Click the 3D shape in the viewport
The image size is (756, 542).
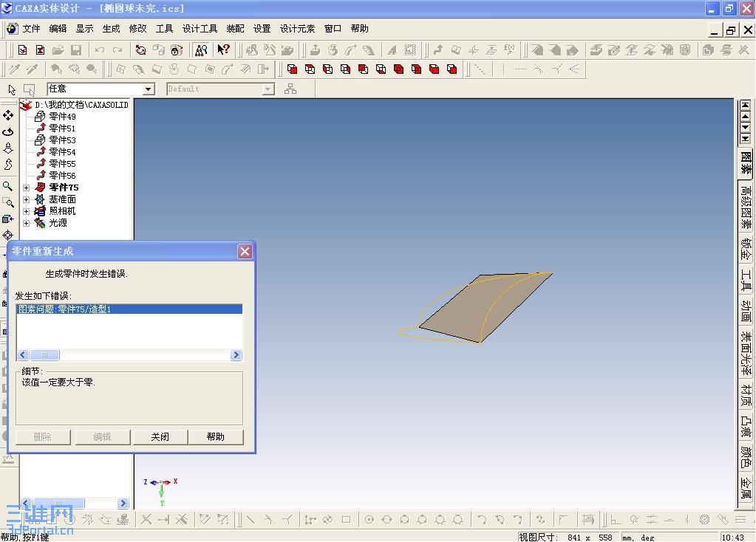[x=482, y=307]
